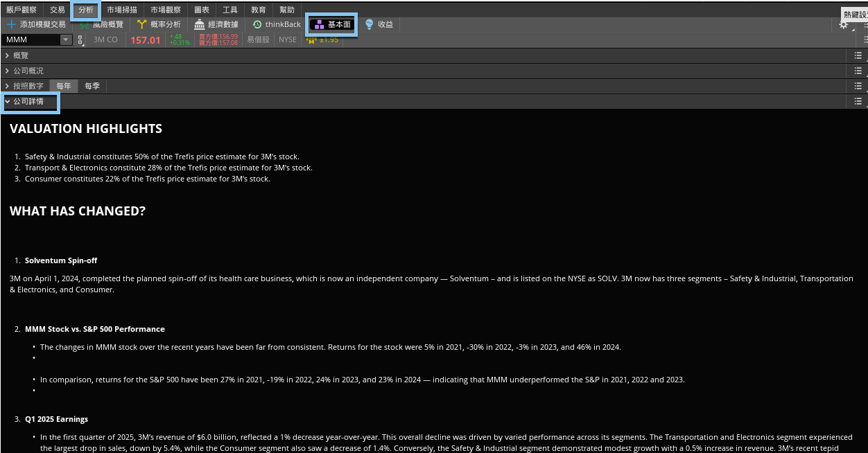Click the Transport & Electronics 28% list item
Image resolution: width=868 pixels, height=453 pixels.
(168, 168)
